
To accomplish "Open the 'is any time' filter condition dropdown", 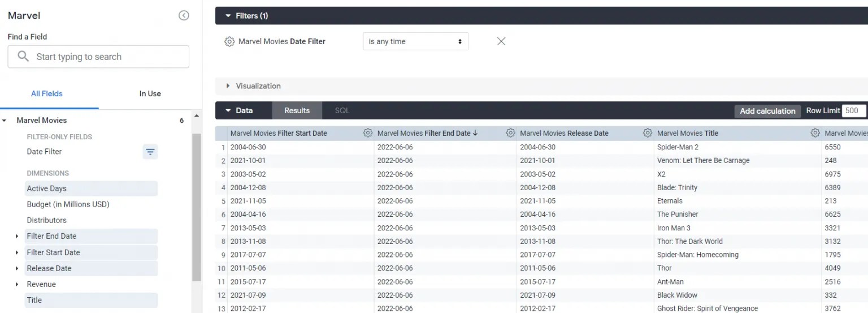I will tap(415, 41).
